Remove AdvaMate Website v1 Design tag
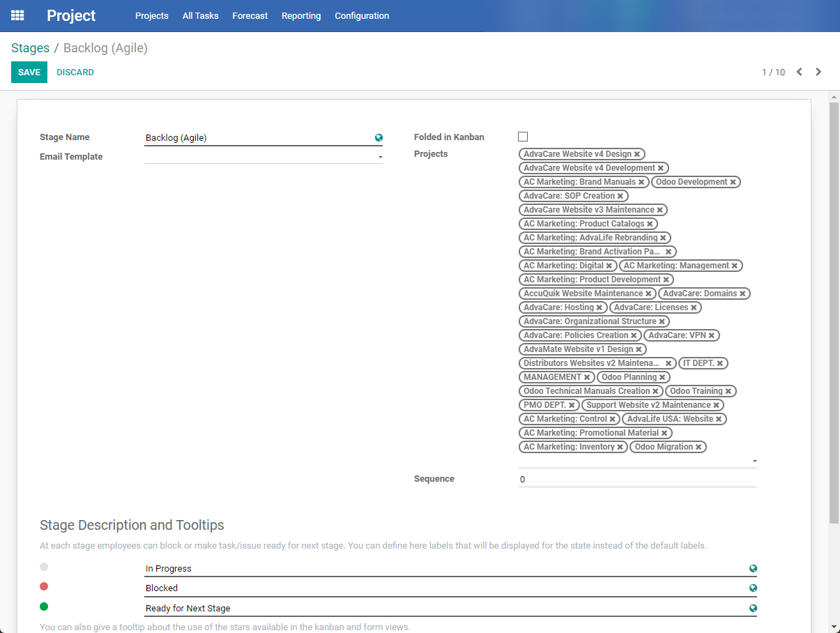Image resolution: width=840 pixels, height=633 pixels. pos(639,349)
